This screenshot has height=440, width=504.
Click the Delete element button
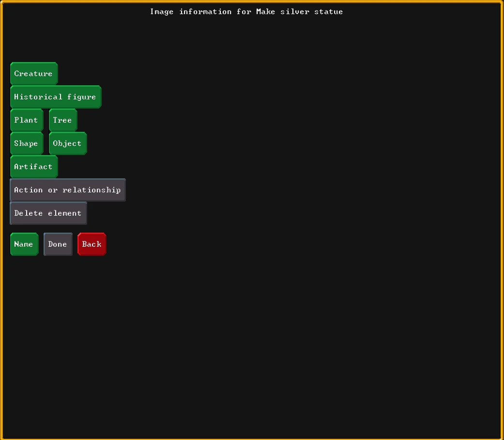coord(48,213)
